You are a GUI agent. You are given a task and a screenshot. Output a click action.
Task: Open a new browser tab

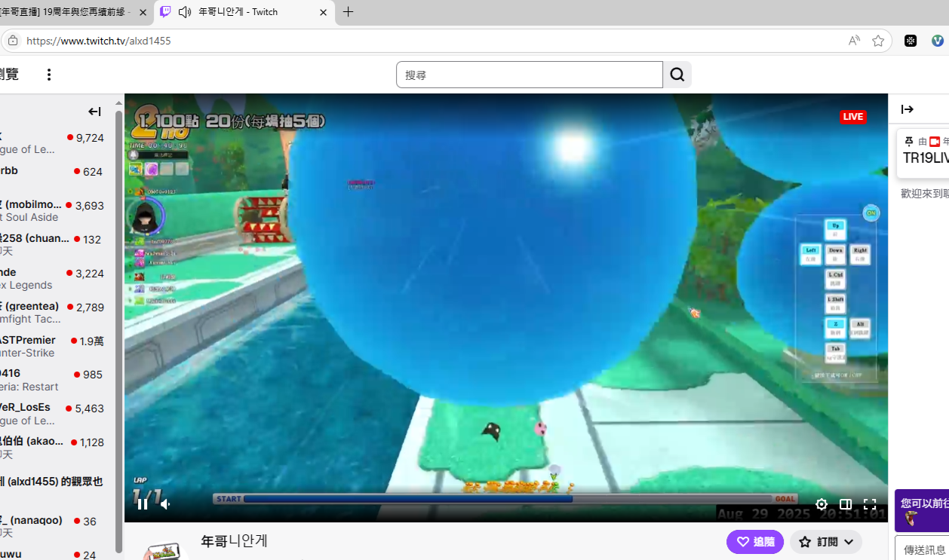coord(348,12)
